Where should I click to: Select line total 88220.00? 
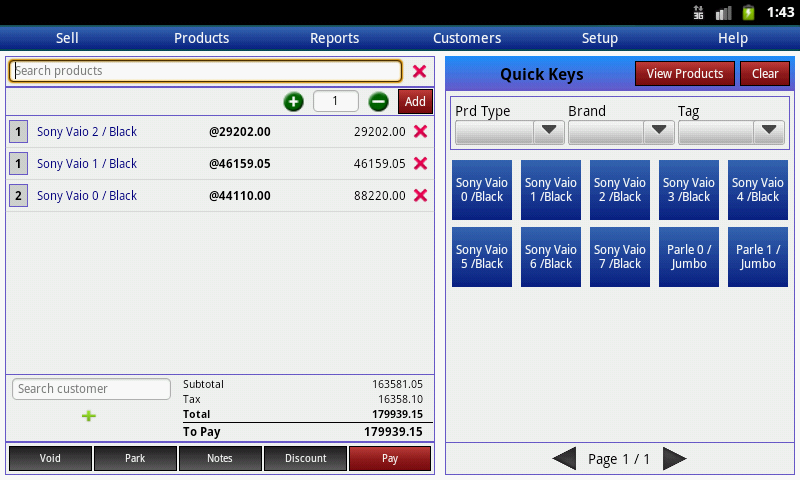pos(380,195)
